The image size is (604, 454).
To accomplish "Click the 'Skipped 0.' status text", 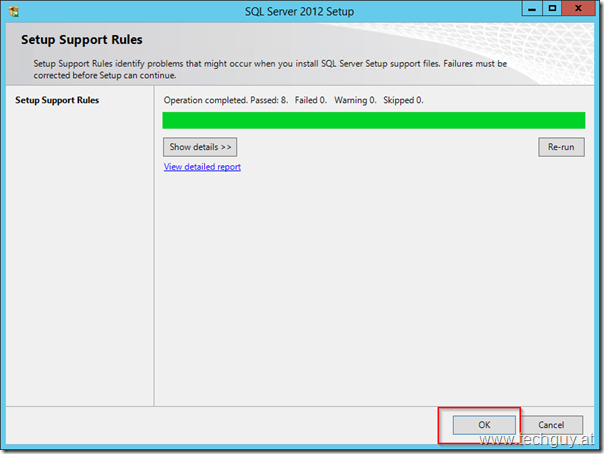I will tap(403, 100).
